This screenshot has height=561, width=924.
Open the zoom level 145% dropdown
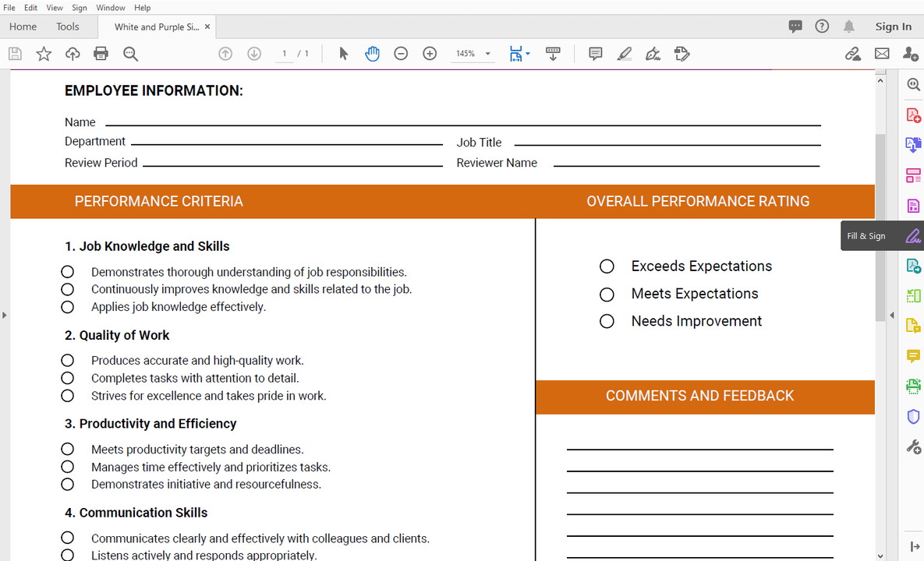(473, 53)
